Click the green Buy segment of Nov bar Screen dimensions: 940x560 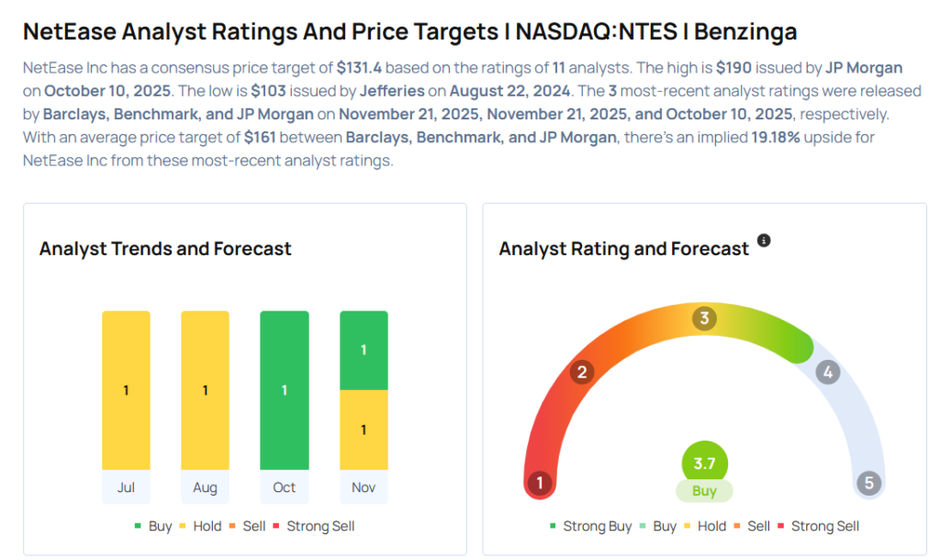(x=364, y=350)
